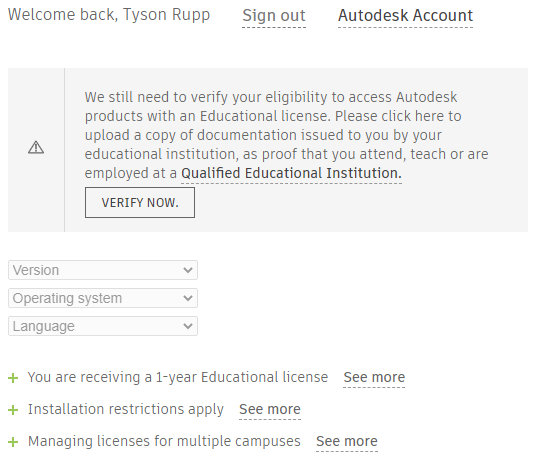Click the green plus beside 1-year Educational license
Viewport: 535px width, 463px height.
pos(13,378)
